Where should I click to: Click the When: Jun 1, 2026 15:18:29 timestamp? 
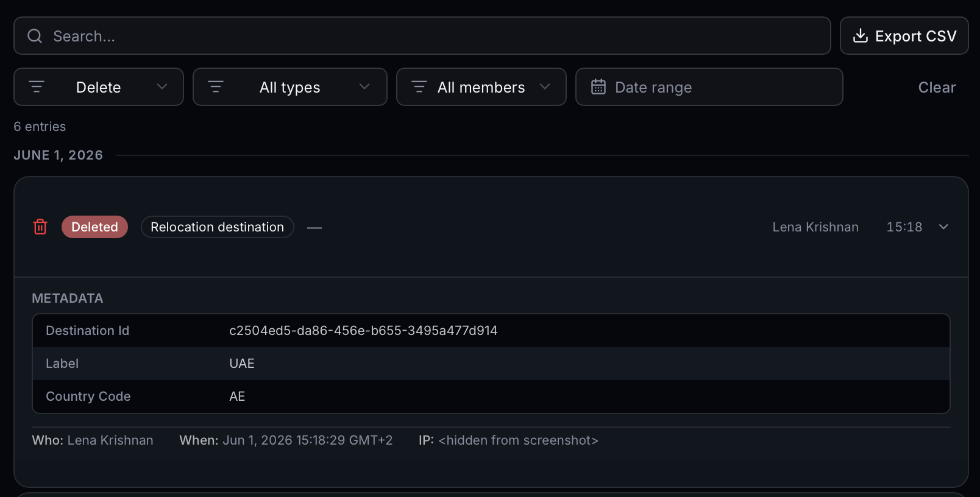[x=286, y=440]
